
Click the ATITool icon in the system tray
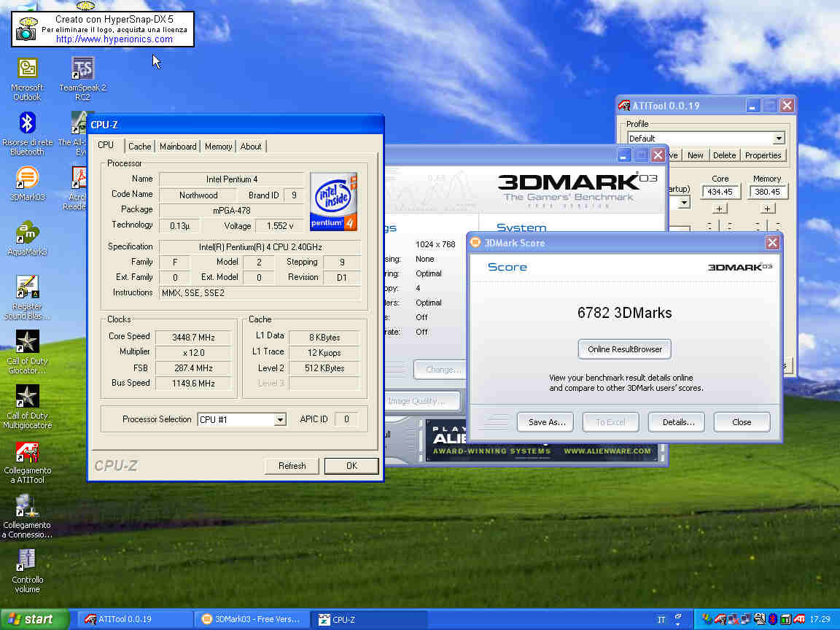pyautogui.click(x=720, y=619)
